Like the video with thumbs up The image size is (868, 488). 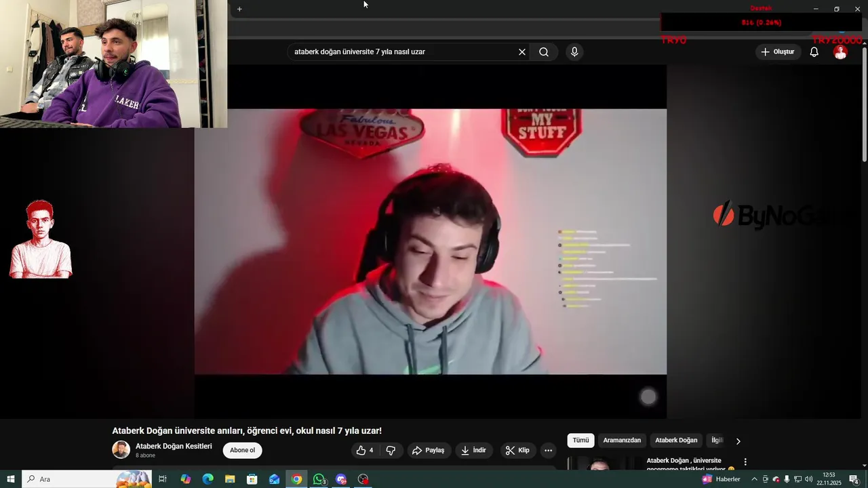point(366,451)
